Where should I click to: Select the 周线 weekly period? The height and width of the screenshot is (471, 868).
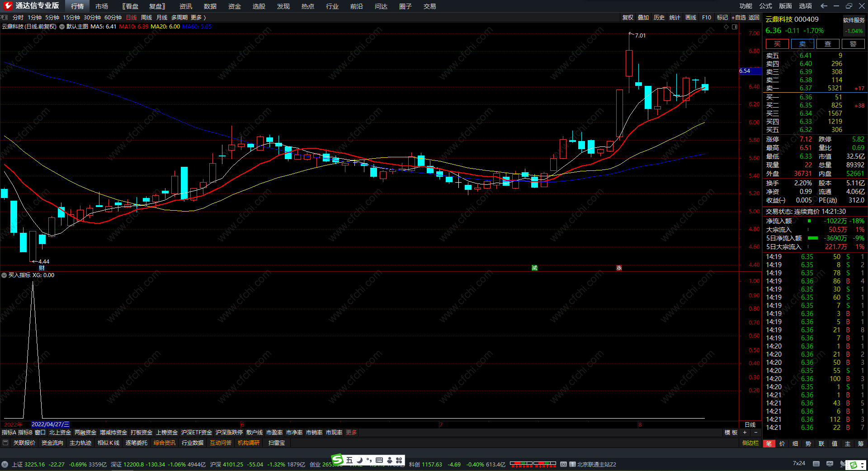pyautogui.click(x=146, y=18)
